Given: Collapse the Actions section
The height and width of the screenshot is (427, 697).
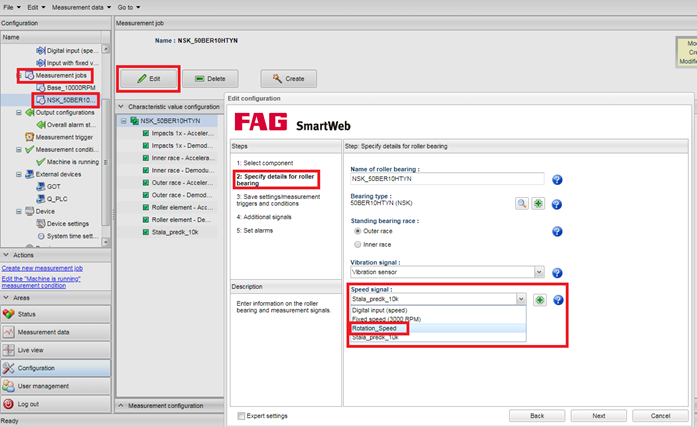Looking at the screenshot, I should click(6, 255).
